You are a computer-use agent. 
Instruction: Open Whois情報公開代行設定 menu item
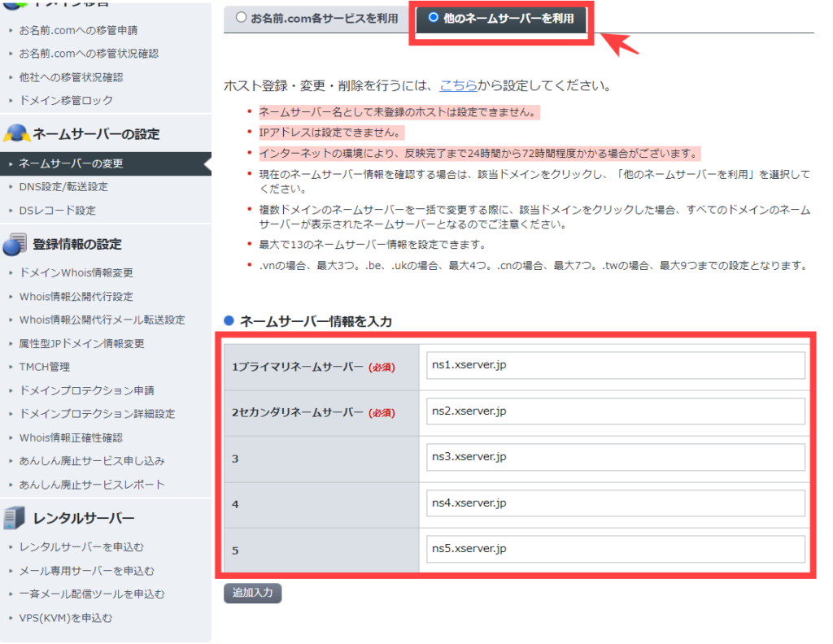(x=76, y=297)
